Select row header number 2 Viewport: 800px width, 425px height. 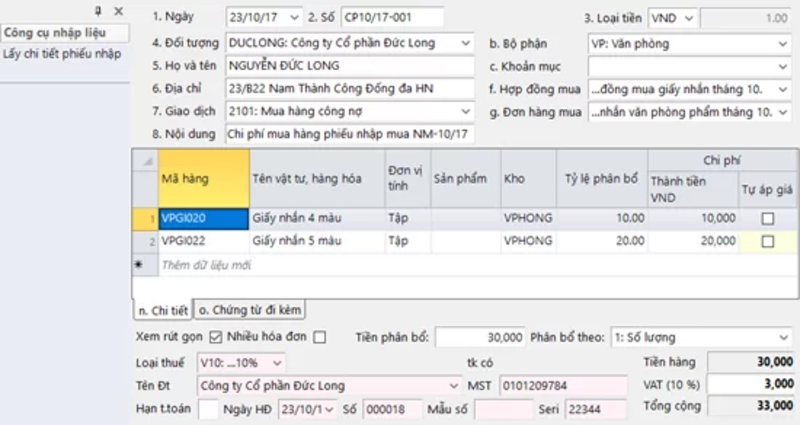click(145, 241)
